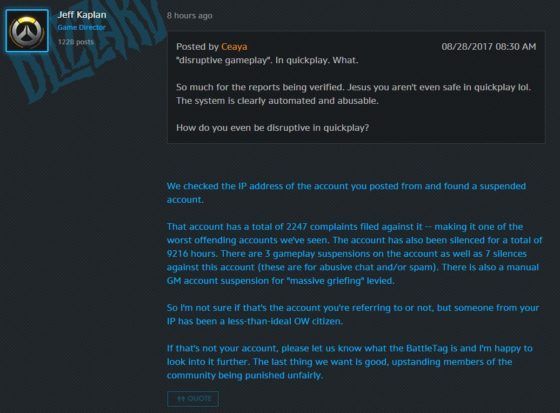Click the Overwatch logo avatar
The image size is (560, 413).
27,31
